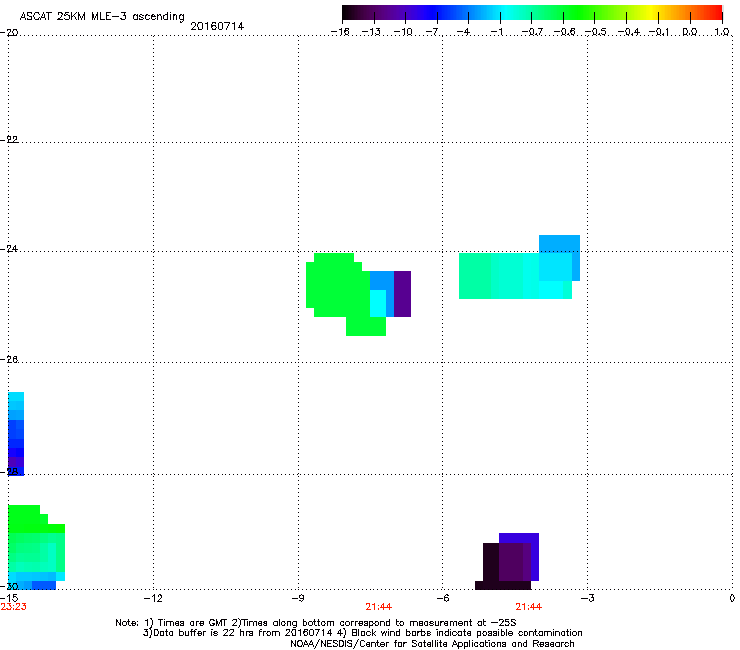The height and width of the screenshot is (650, 740).
Task: Click the "-4" label on the color scale
Action: 463,32
